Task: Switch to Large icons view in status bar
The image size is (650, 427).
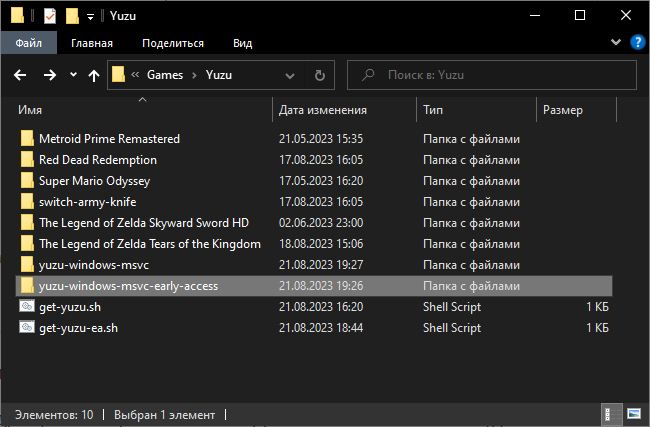Action: click(x=634, y=414)
